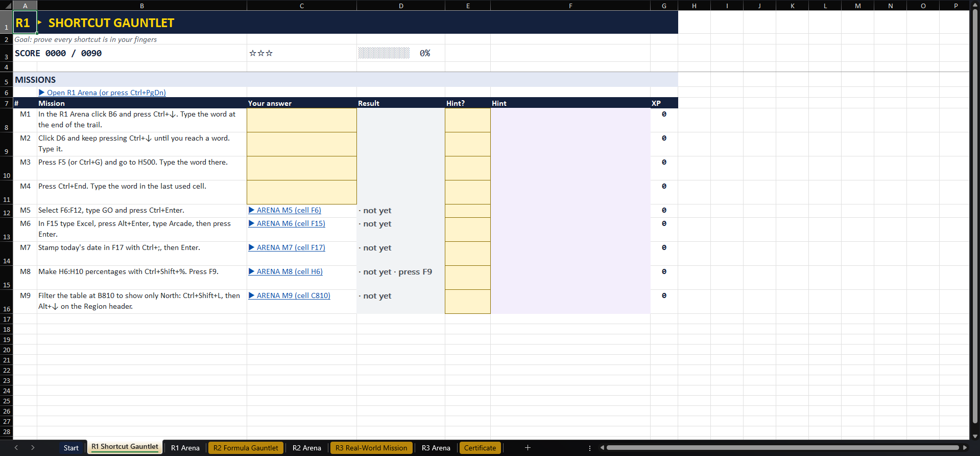Click horizontal scrollbar left arrow

pyautogui.click(x=603, y=448)
